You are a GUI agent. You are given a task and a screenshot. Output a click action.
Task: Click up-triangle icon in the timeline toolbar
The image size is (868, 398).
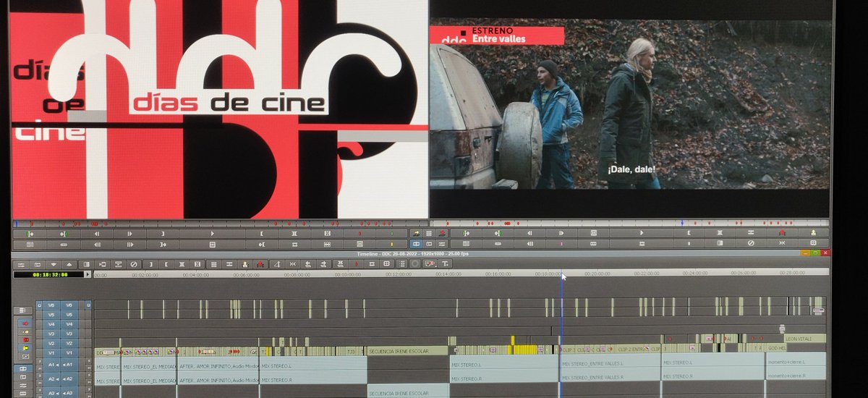pyautogui.click(x=69, y=264)
